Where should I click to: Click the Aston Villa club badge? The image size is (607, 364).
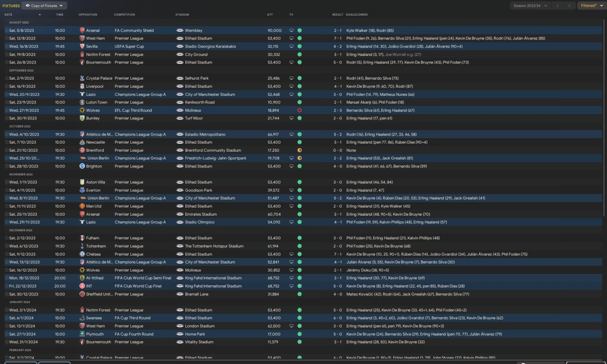(83, 182)
